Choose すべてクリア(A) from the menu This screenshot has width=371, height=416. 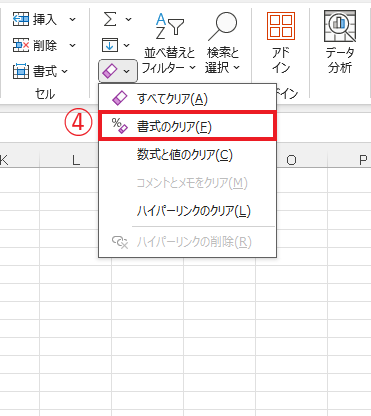(x=187, y=99)
